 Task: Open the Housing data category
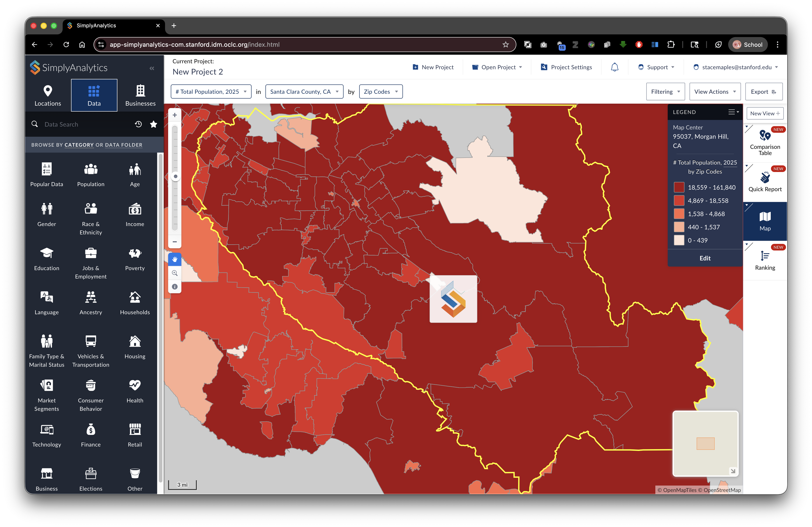[135, 347]
